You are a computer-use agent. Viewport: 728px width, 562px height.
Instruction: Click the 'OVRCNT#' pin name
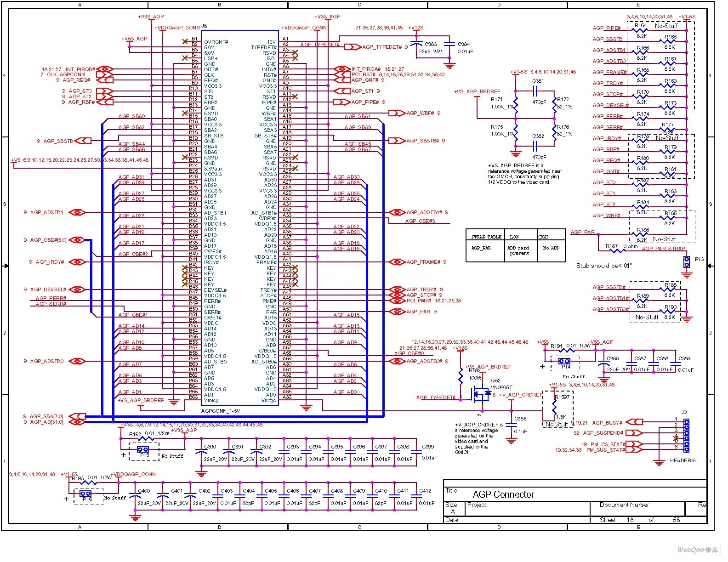(216, 42)
